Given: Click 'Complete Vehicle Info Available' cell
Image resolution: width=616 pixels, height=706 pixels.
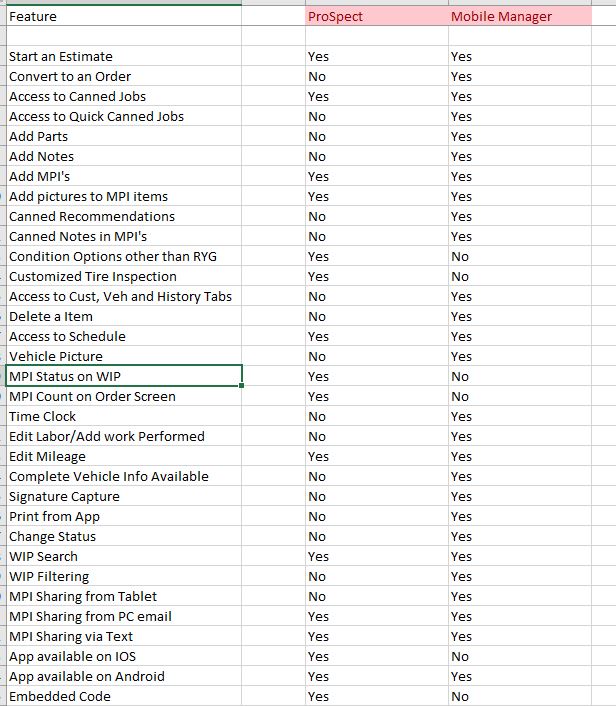Looking at the screenshot, I should 124,476.
